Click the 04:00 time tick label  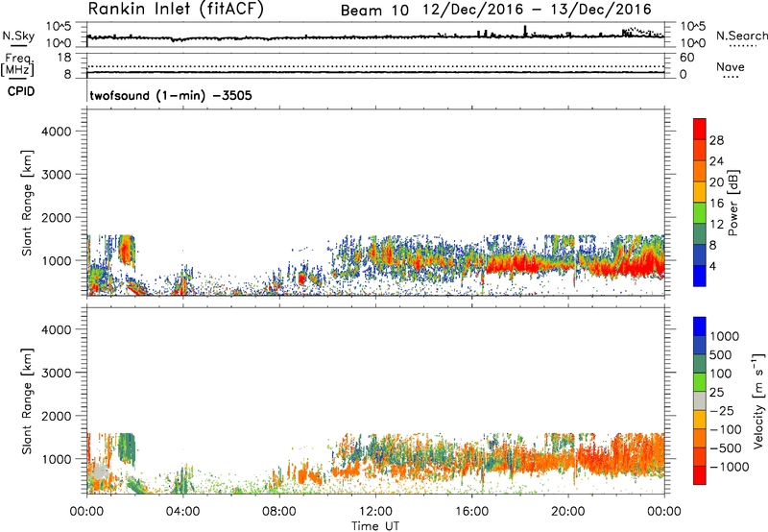coord(182,512)
